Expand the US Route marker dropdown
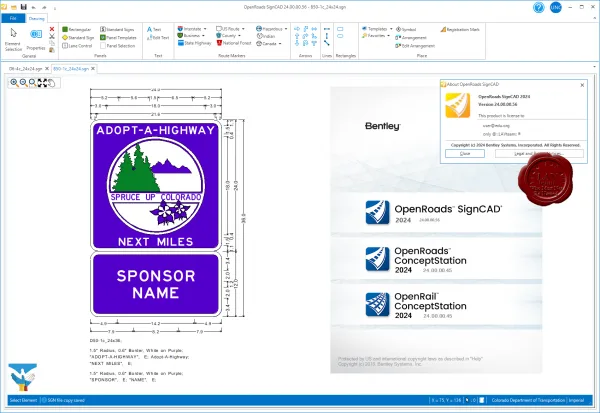This screenshot has width=600, height=413. click(243, 29)
